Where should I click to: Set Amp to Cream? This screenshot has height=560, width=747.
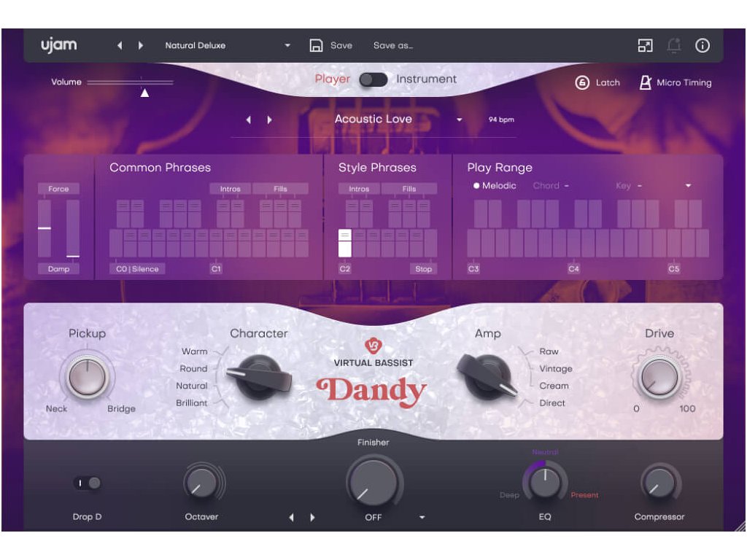coord(554,386)
